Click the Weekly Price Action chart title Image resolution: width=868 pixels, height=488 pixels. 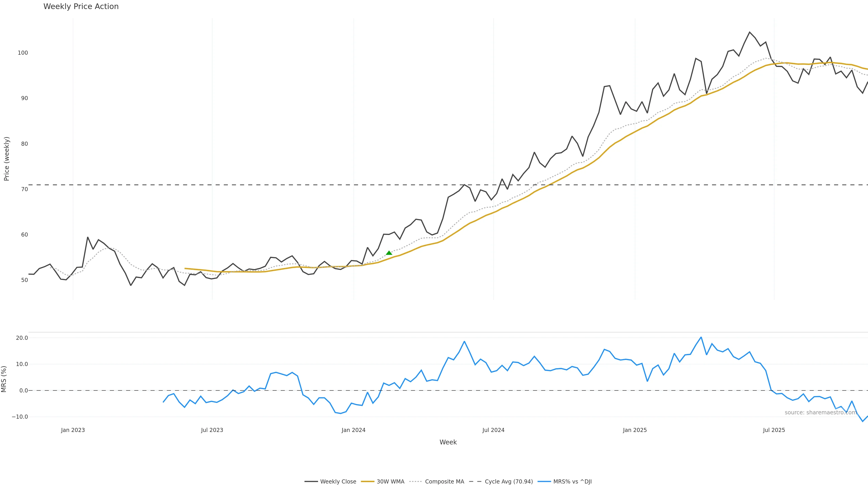tap(81, 6)
